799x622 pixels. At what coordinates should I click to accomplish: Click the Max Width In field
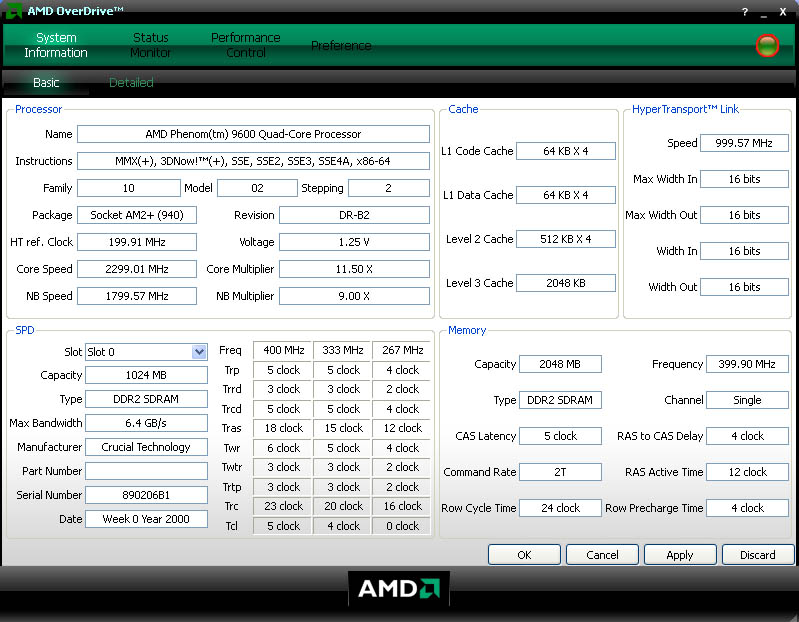point(744,179)
